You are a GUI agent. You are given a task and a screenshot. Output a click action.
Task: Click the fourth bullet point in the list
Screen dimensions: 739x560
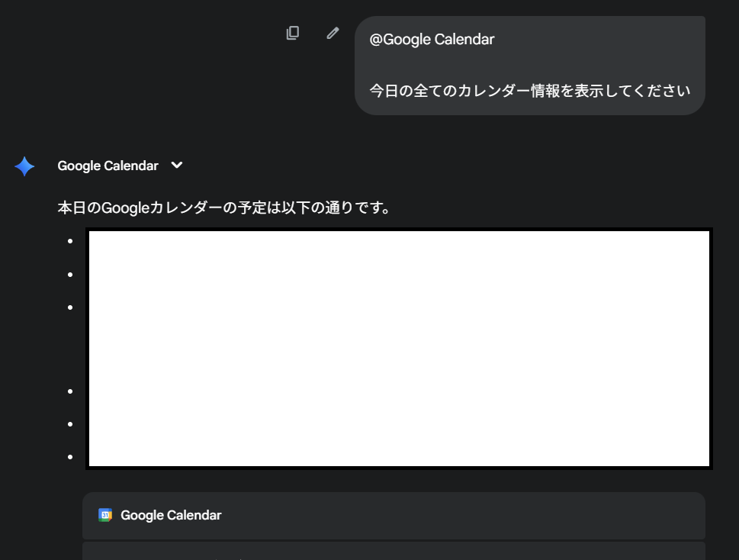point(70,391)
